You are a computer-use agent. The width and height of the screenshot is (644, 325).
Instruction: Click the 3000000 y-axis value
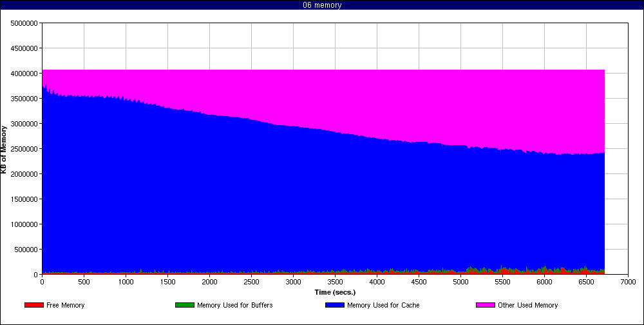tap(26, 123)
